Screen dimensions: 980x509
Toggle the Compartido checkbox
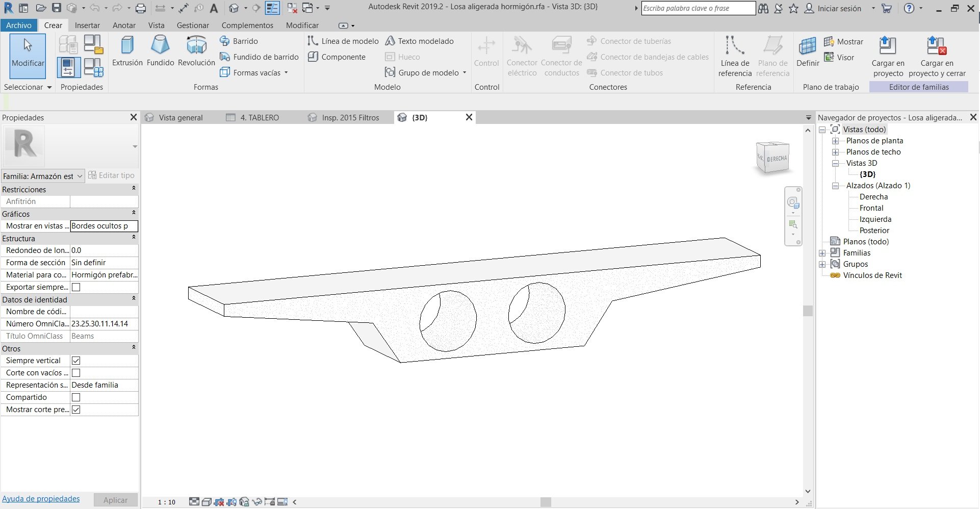click(76, 397)
